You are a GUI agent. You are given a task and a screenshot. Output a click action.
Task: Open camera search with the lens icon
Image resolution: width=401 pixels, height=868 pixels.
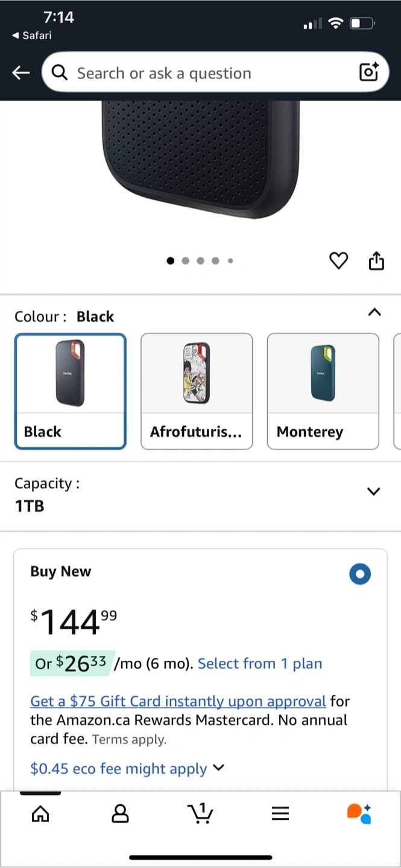(368, 72)
